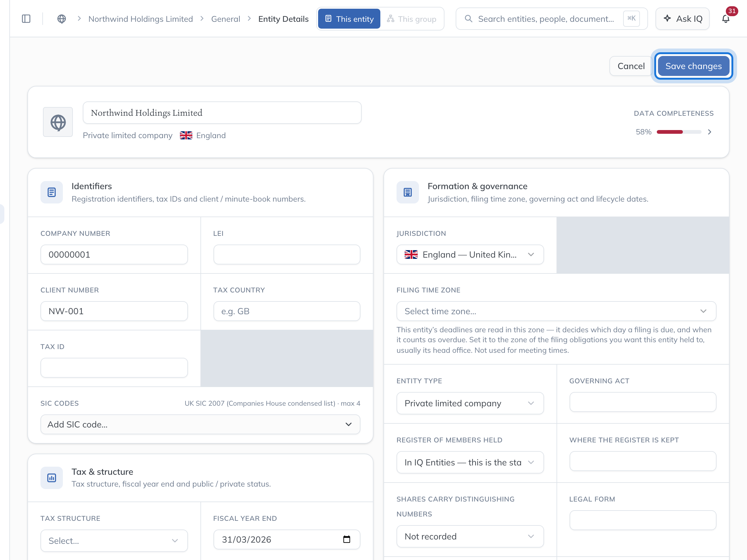
Task: Click the 58% completeness value
Action: tap(643, 132)
